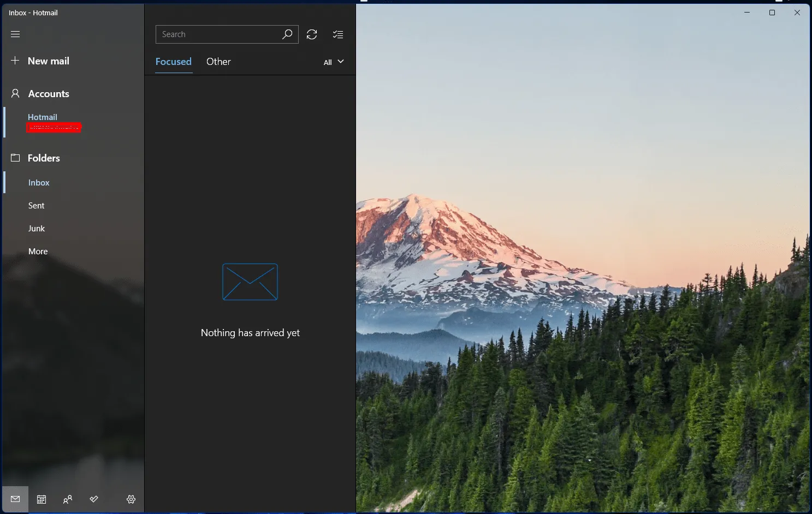Viewport: 812px width, 514px height.
Task: Open the Junk folder
Action: click(x=37, y=229)
